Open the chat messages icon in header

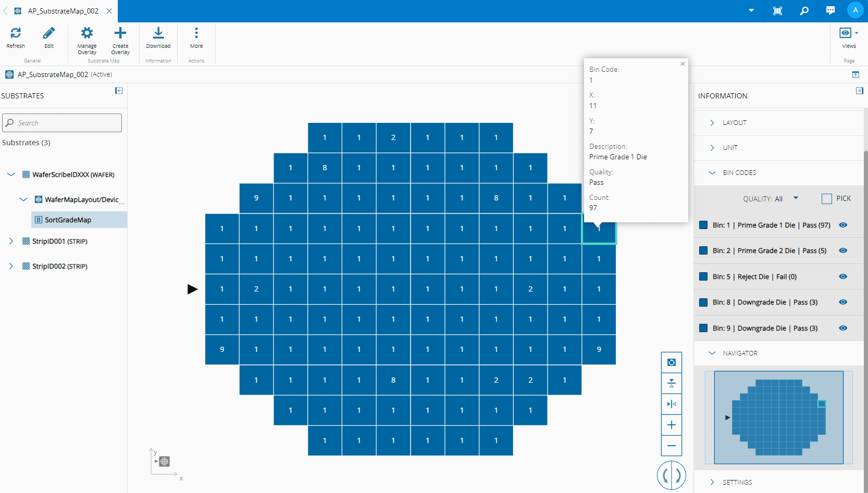tap(830, 10)
